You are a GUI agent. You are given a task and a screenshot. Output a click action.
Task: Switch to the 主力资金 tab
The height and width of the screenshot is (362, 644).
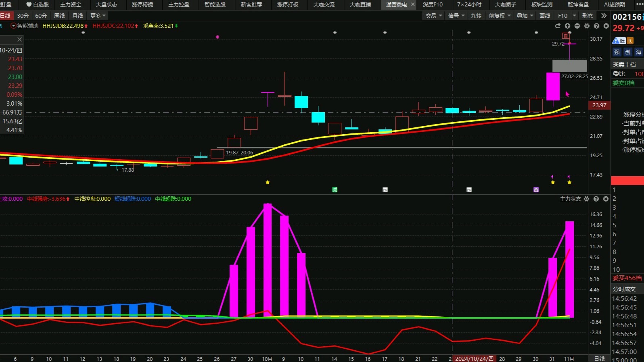click(71, 4)
